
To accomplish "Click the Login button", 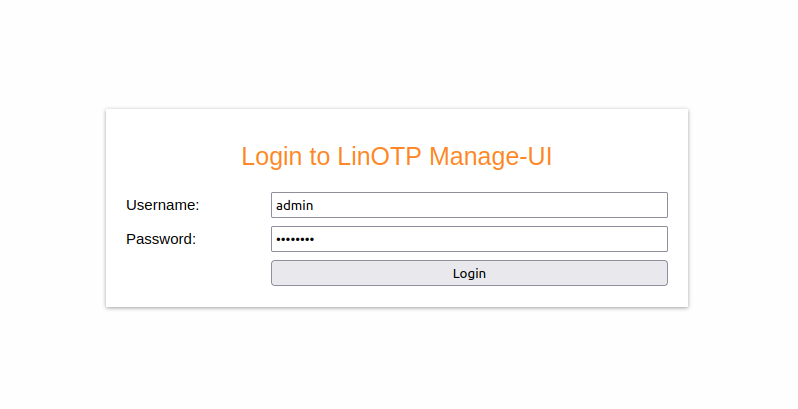I will pyautogui.click(x=469, y=273).
